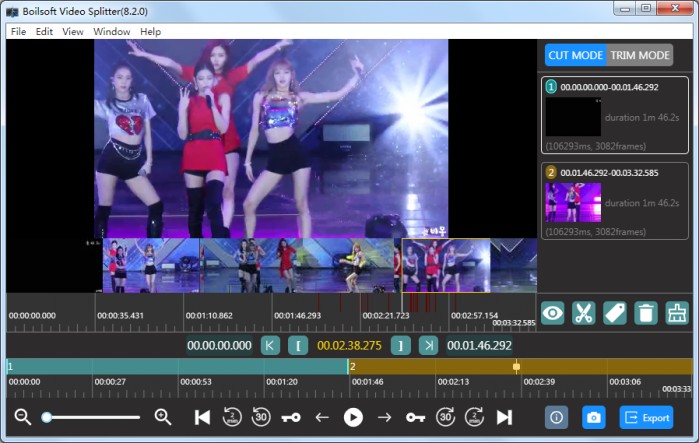Viewport: 699px width, 443px height.
Task: Open the Window menu
Action: 111,32
